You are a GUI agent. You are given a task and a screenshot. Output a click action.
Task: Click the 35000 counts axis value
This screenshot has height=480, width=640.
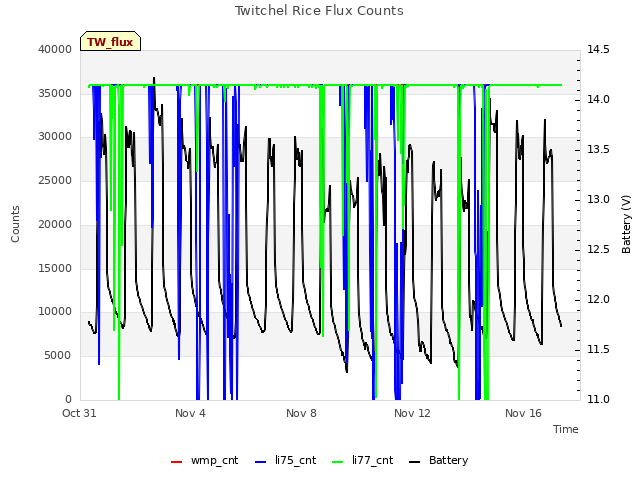click(55, 93)
